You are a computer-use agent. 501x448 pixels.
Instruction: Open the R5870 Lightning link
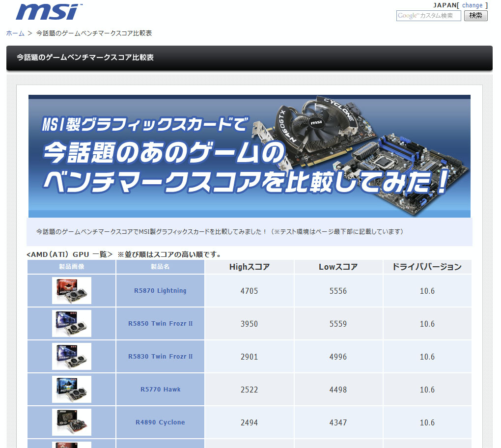pyautogui.click(x=160, y=290)
